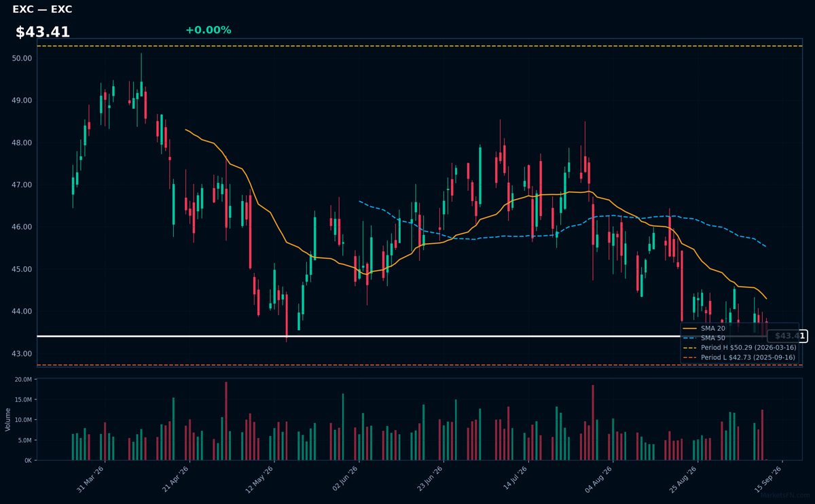Click the +0.00% change value
The image size is (815, 504).
tap(208, 30)
